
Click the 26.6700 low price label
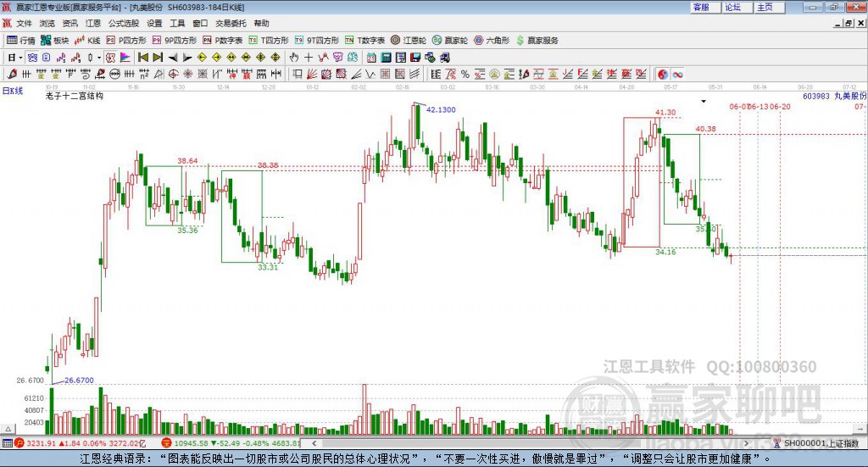(79, 381)
